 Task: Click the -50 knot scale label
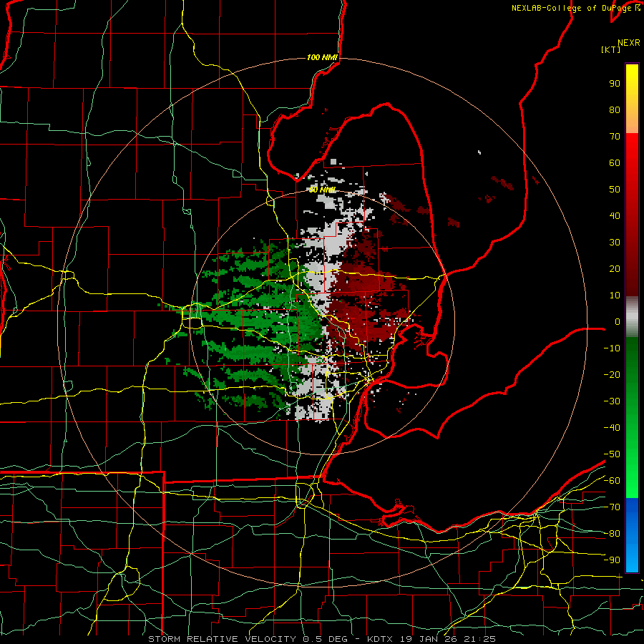[612, 454]
